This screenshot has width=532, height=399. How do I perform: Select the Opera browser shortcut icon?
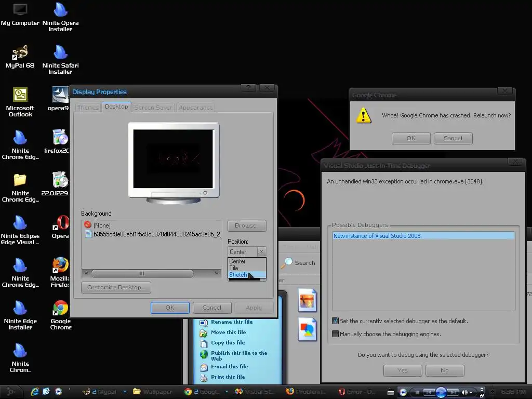pos(61,227)
